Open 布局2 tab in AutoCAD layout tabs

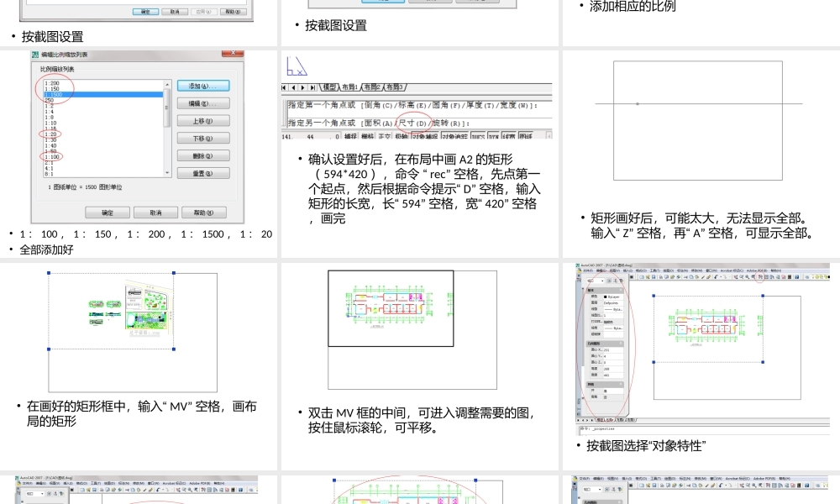(372, 87)
